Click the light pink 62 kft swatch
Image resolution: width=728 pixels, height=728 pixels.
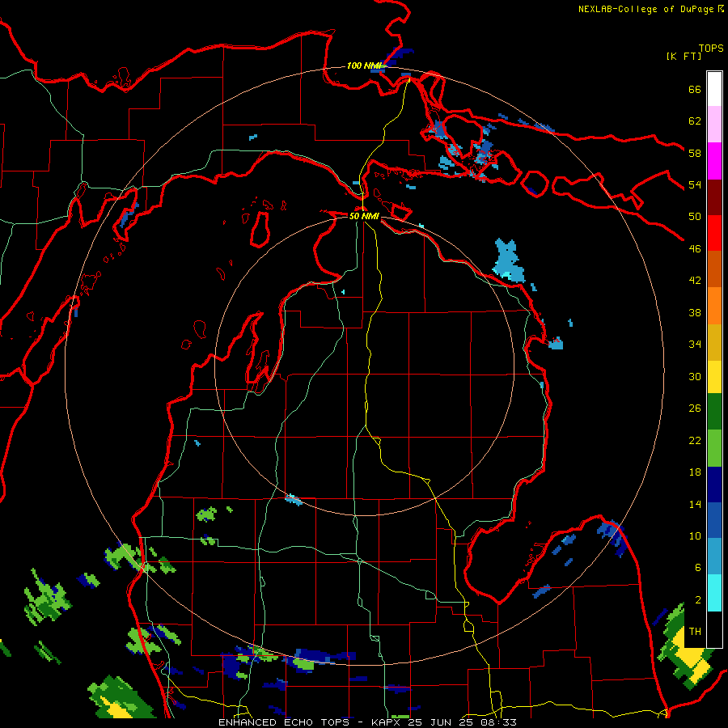click(x=714, y=125)
